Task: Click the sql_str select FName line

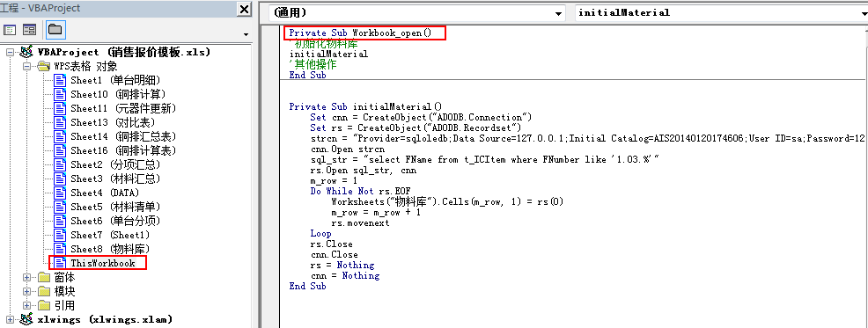Action: [x=484, y=160]
